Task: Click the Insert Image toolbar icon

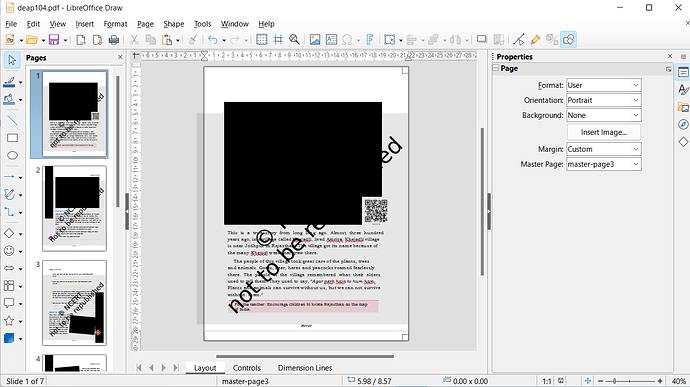Action: (x=315, y=40)
